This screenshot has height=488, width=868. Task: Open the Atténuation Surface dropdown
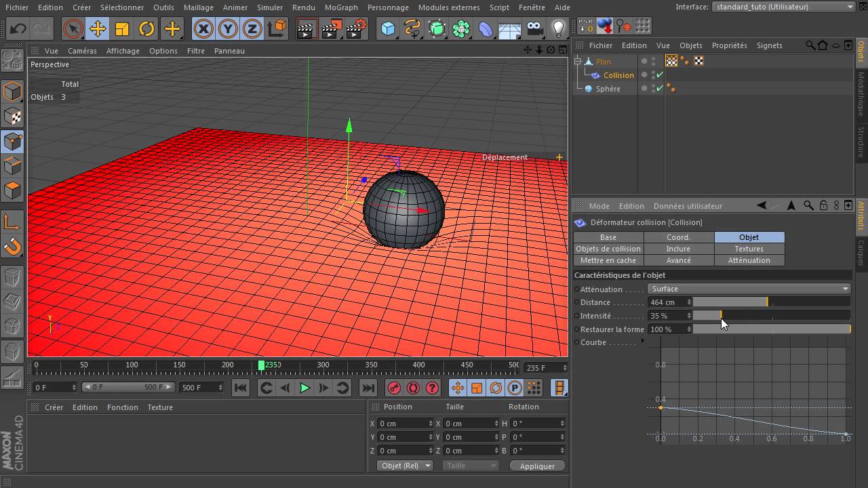click(749, 289)
